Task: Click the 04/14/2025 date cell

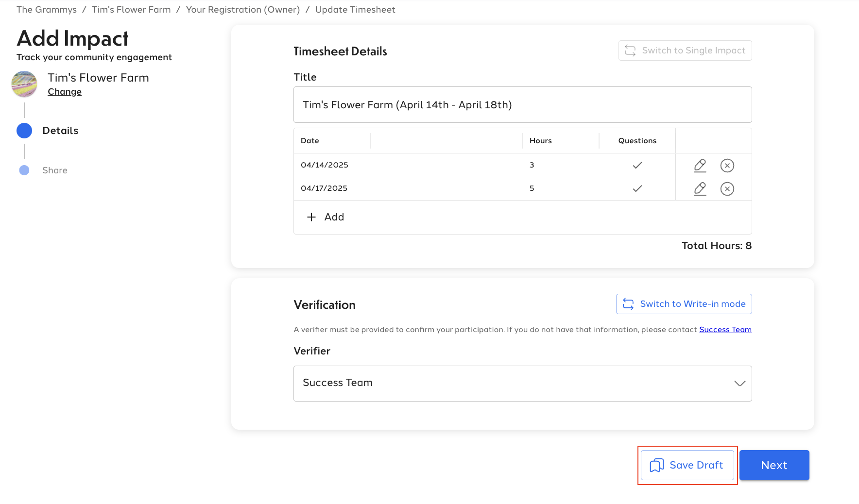Action: coord(325,165)
